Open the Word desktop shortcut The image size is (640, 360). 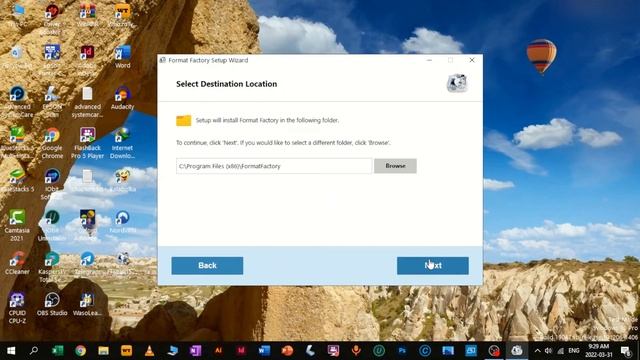[x=122, y=57]
